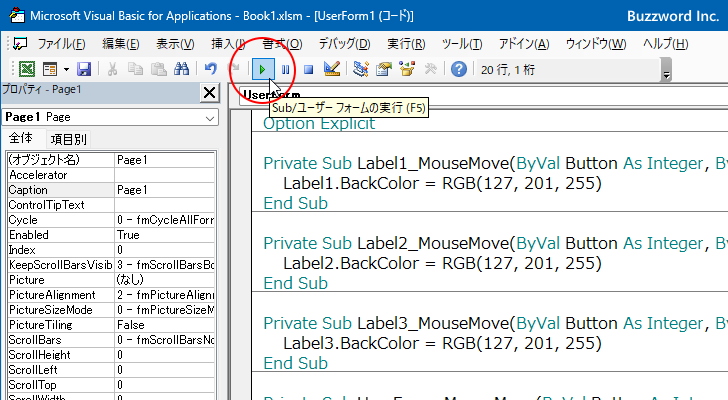Toggle Design Mode icon
The width and height of the screenshot is (728, 400).
coord(332,69)
